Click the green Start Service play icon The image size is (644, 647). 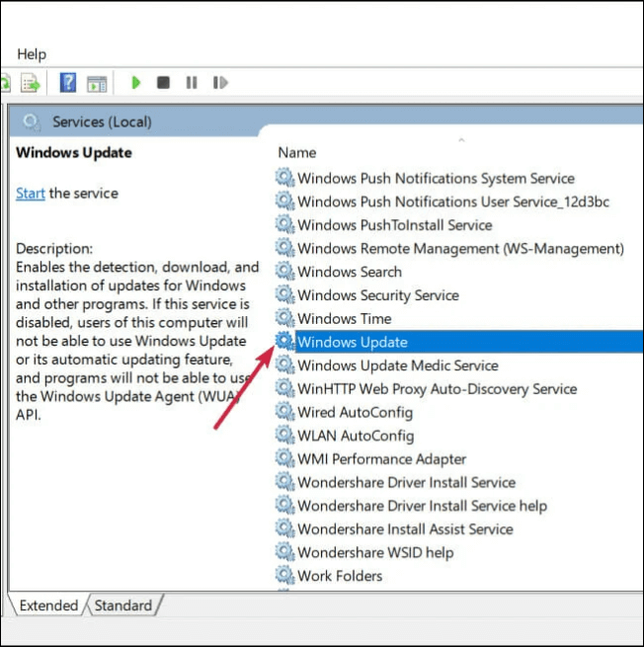pyautogui.click(x=135, y=83)
